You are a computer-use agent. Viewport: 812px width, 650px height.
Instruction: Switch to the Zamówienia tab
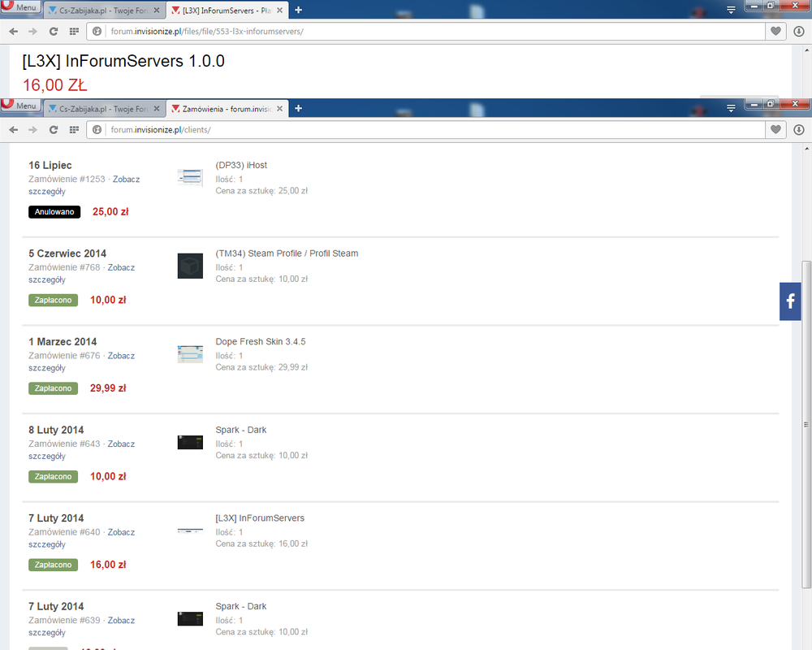[223, 108]
